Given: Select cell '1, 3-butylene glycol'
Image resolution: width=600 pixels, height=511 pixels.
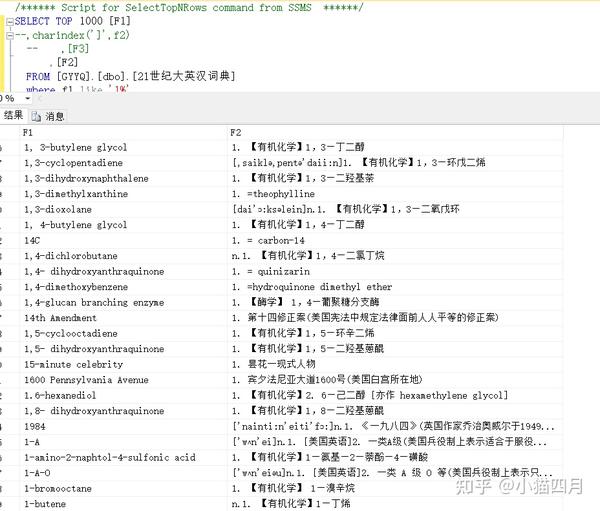Looking at the screenshot, I should [x=124, y=147].
